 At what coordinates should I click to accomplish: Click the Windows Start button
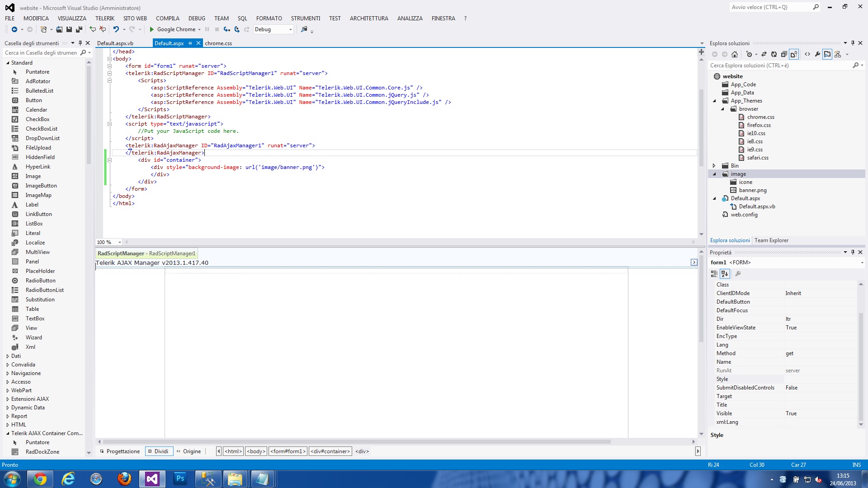(x=12, y=479)
